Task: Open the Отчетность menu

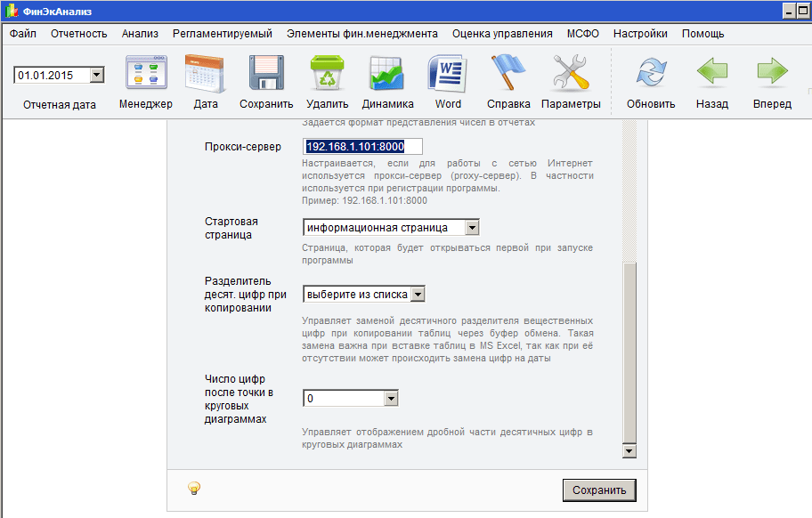Action: pyautogui.click(x=78, y=34)
